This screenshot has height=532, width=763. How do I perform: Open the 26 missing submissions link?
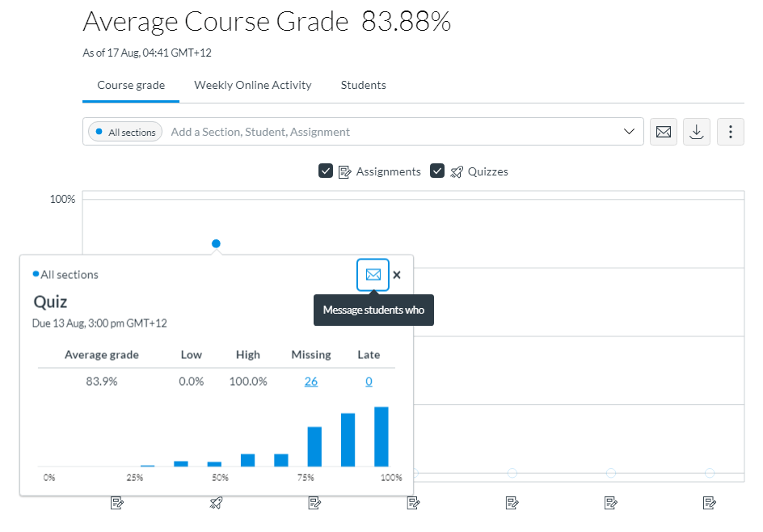pyautogui.click(x=311, y=381)
